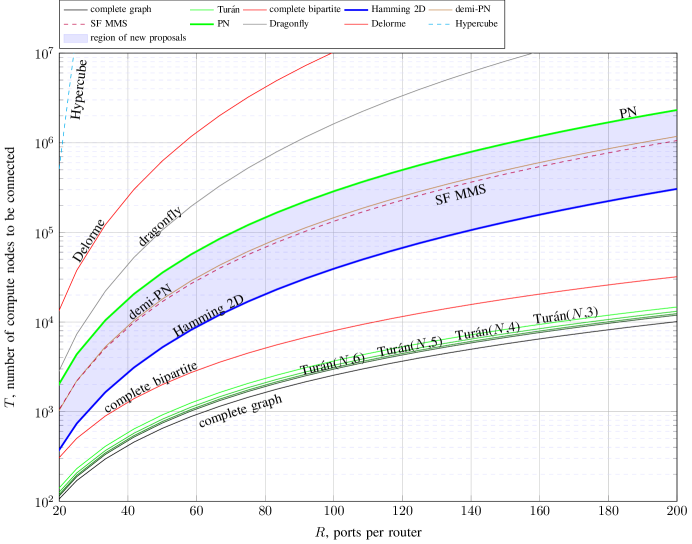Click the x-axis title 'R, ports per router'

(369, 533)
